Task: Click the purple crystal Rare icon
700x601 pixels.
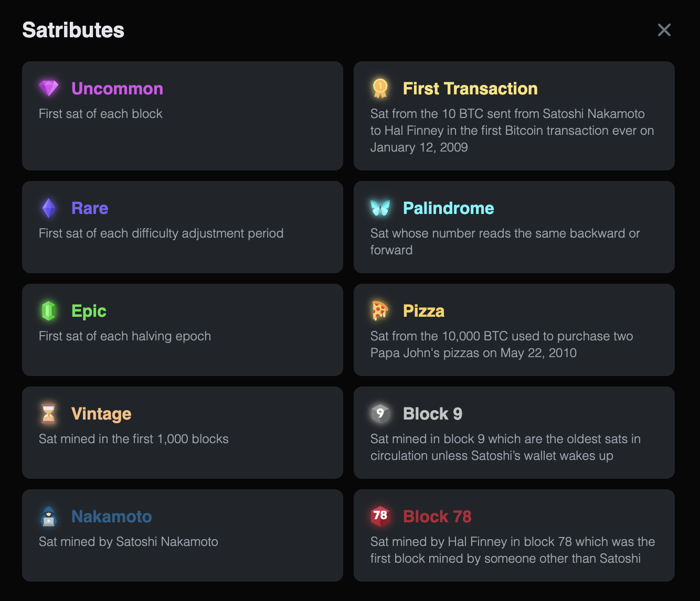Action: tap(49, 208)
